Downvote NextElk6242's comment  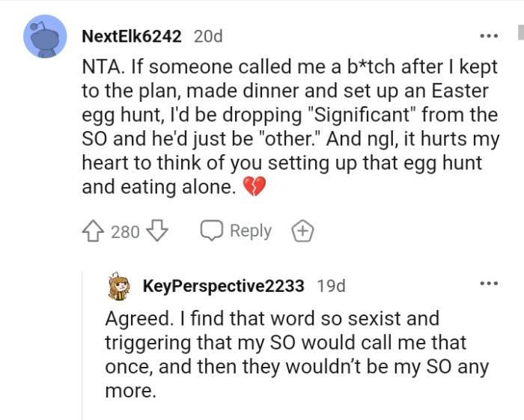tap(156, 231)
